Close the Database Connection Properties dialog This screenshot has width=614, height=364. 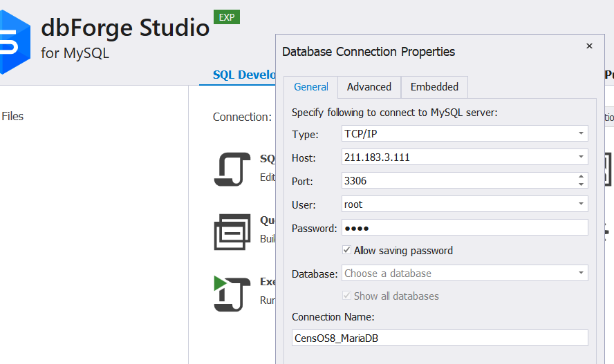[x=589, y=46]
